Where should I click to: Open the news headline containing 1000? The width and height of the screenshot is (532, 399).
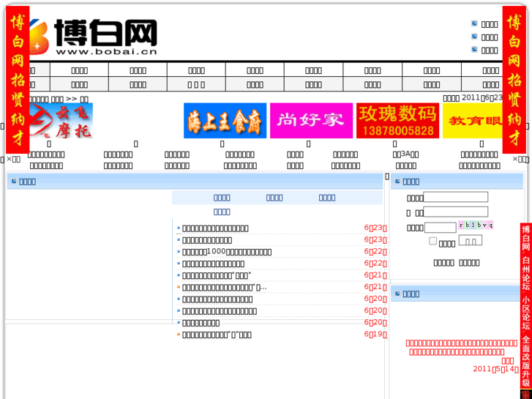227,252
